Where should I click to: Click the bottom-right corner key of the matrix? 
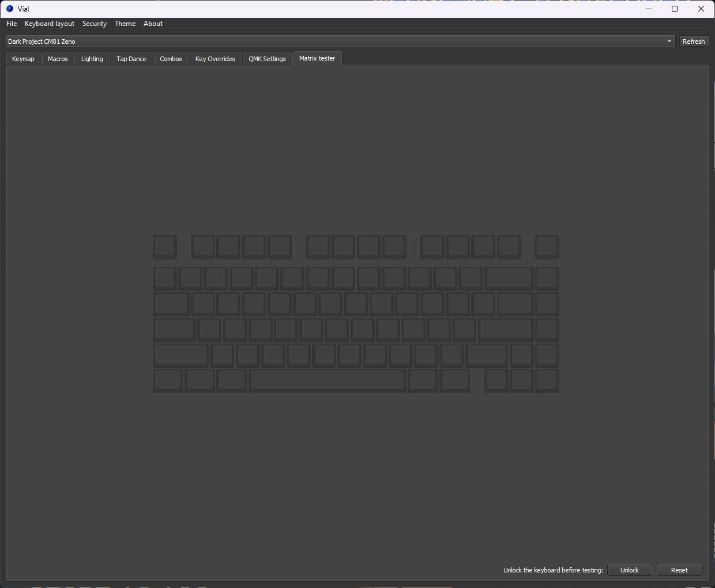pyautogui.click(x=547, y=381)
